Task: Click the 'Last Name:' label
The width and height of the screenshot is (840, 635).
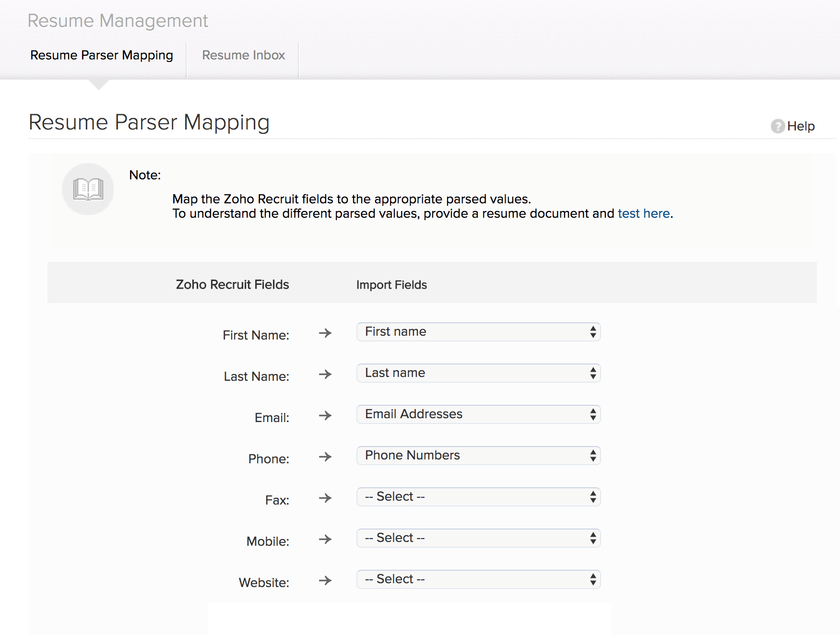Action: (256, 376)
